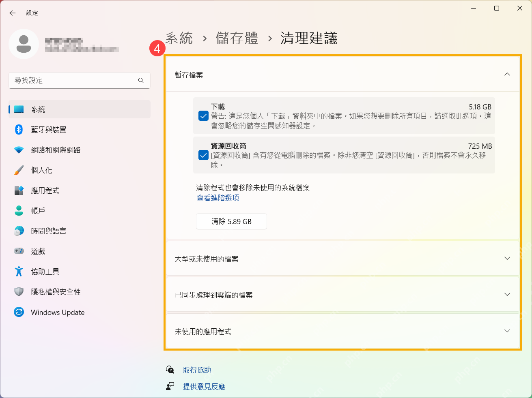
Task: Go to 系統 breadcrumb
Action: click(179, 39)
